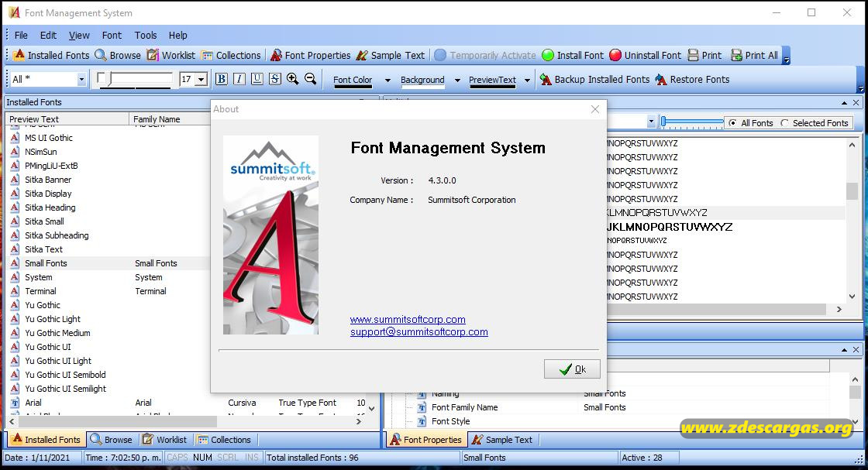Click the Font Color swatch button
This screenshot has width=868, height=470.
point(353,81)
